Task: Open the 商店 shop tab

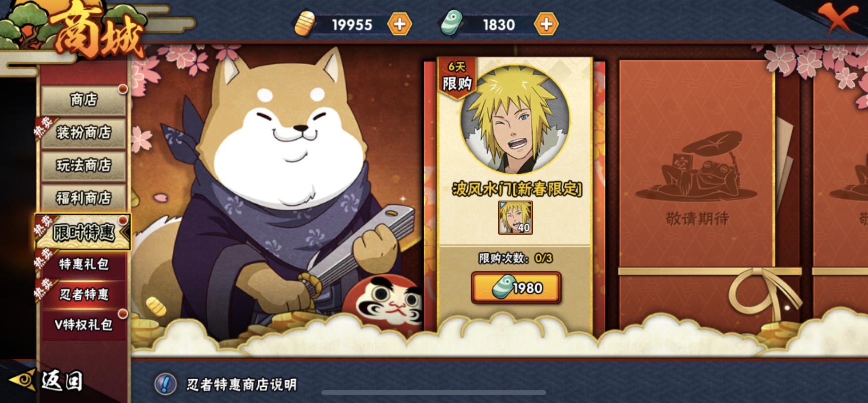Action: [84, 100]
